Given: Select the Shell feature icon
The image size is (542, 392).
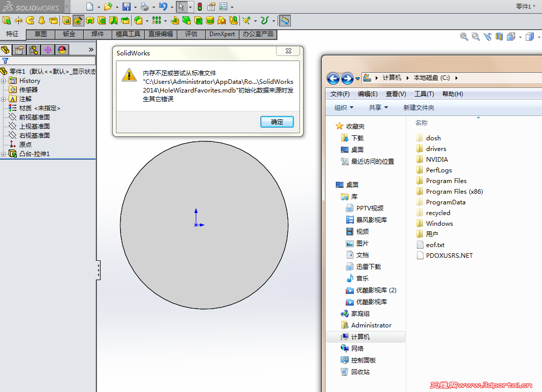Looking at the screenshot, I should pyautogui.click(x=198, y=21).
